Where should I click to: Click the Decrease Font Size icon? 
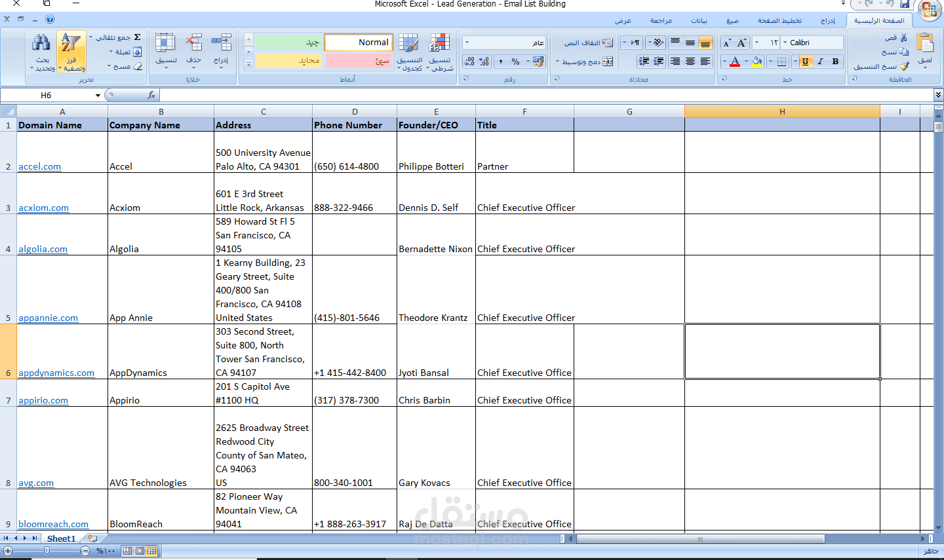coord(727,43)
